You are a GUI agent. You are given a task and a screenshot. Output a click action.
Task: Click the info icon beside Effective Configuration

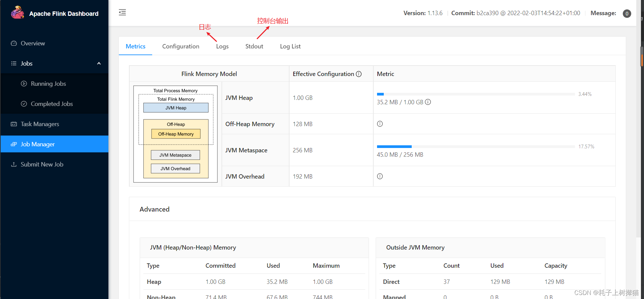coord(359,74)
